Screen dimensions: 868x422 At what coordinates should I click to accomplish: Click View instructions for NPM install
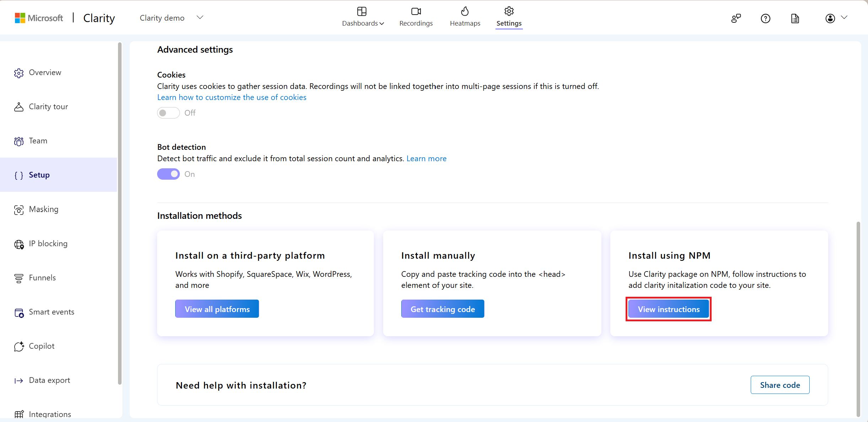pyautogui.click(x=669, y=309)
